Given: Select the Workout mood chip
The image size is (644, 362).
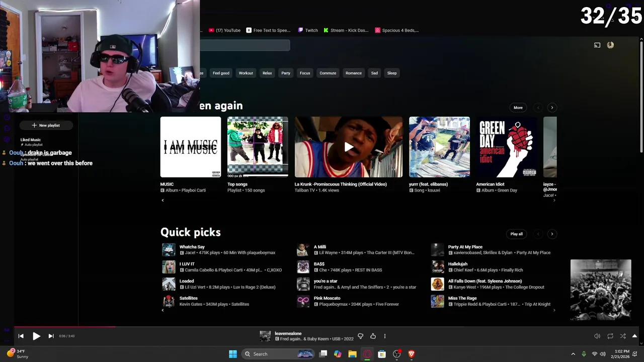Looking at the screenshot, I should 246,73.
